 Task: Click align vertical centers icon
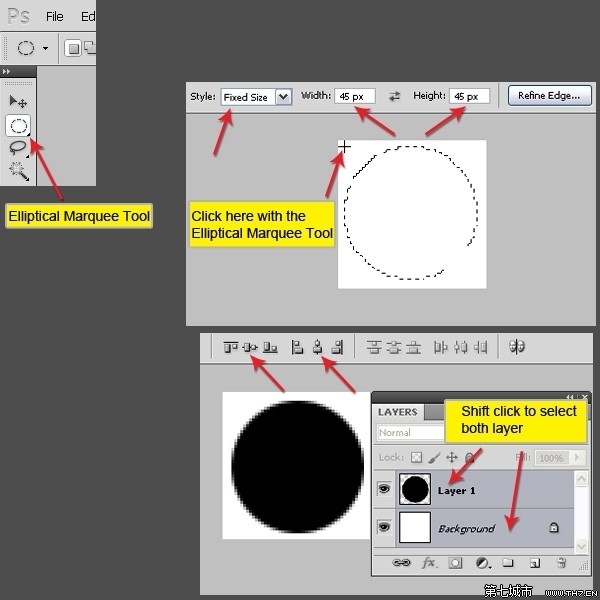[x=249, y=347]
